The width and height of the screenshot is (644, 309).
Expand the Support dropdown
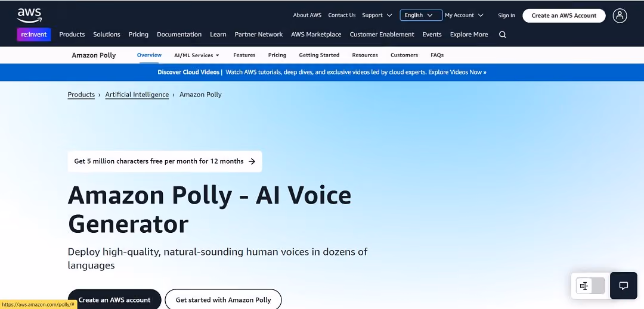coord(377,15)
